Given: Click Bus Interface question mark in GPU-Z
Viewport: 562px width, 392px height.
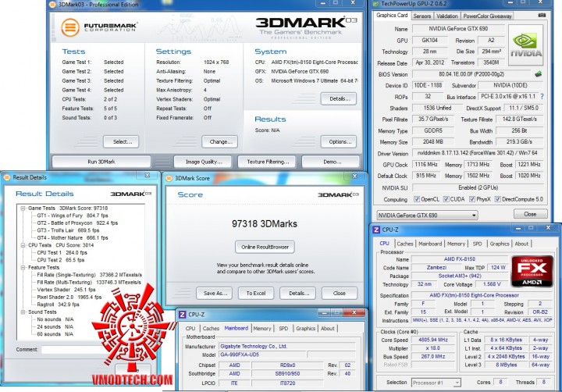Looking at the screenshot, I should pos(542,97).
